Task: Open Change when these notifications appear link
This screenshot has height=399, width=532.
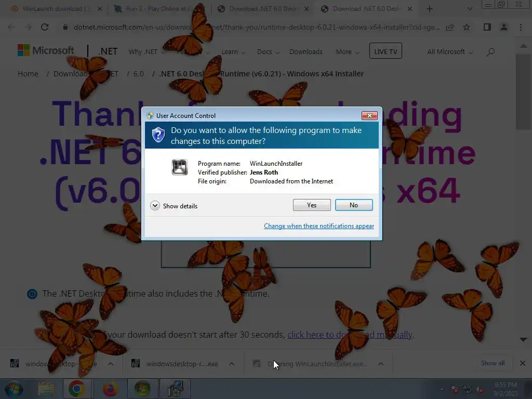Action: click(x=319, y=226)
